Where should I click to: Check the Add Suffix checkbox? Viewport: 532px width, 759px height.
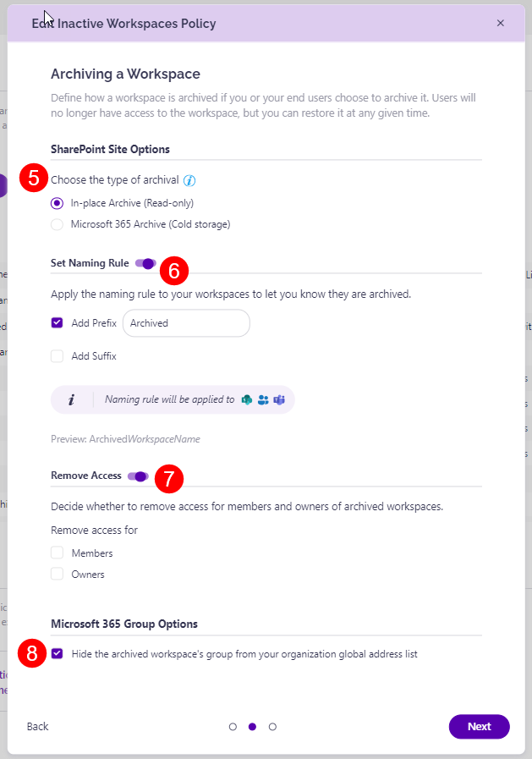pyautogui.click(x=57, y=356)
